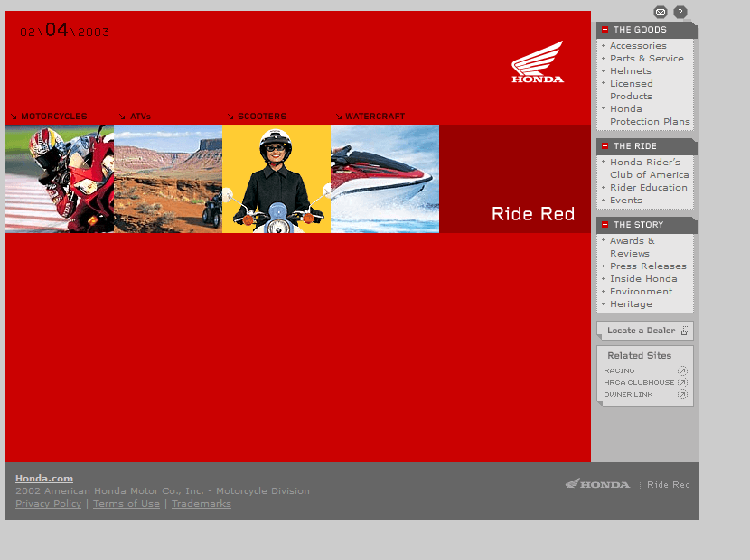Open Honda Rider's Club of America
The height and width of the screenshot is (560, 750).
point(649,168)
